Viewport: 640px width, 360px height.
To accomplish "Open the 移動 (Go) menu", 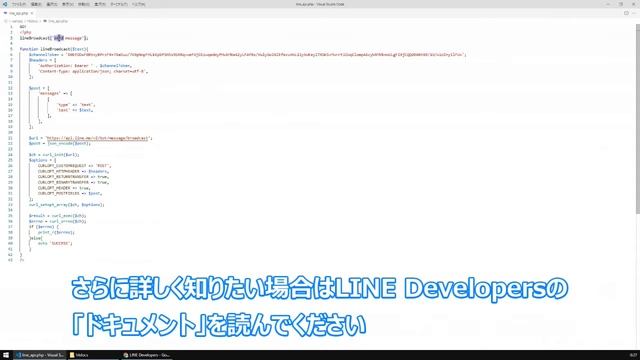I will [x=84, y=4].
